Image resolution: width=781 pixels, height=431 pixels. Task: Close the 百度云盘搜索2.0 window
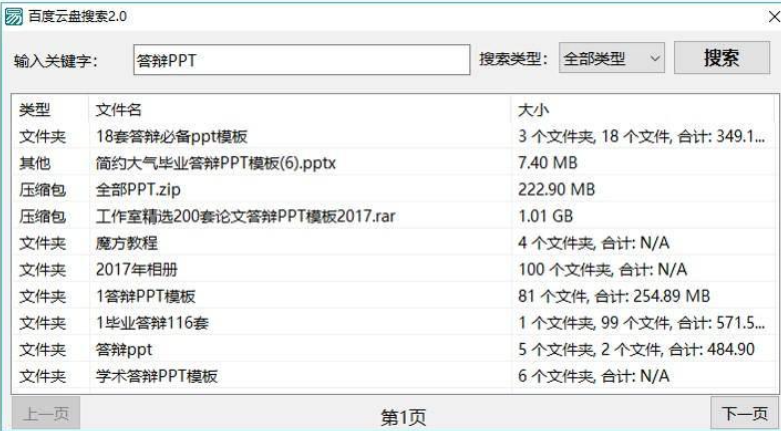point(774,17)
